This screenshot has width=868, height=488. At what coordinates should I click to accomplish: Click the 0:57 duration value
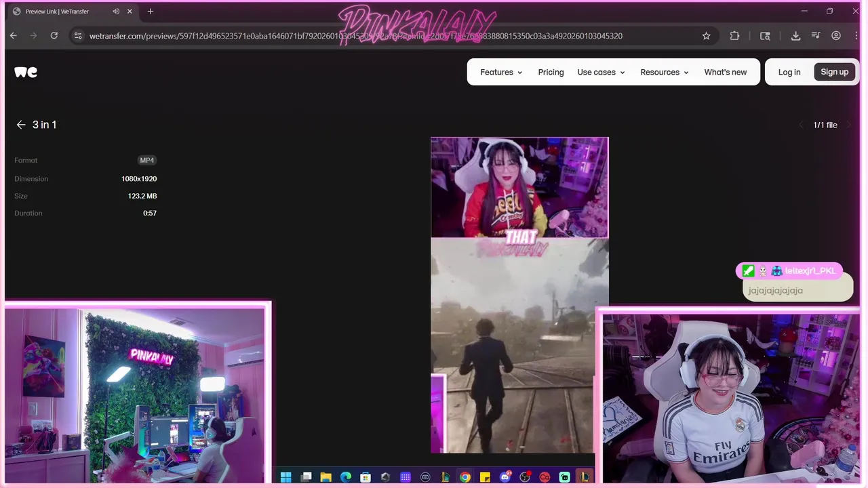[150, 213]
